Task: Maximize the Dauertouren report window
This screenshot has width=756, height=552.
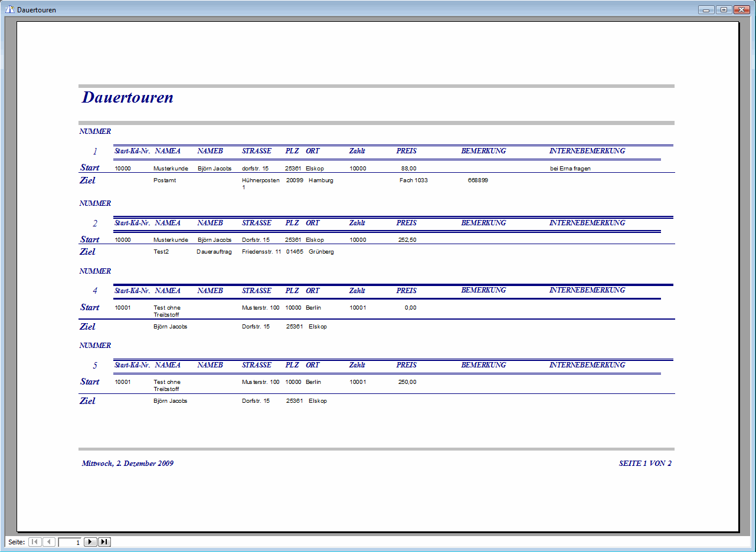Action: point(724,9)
